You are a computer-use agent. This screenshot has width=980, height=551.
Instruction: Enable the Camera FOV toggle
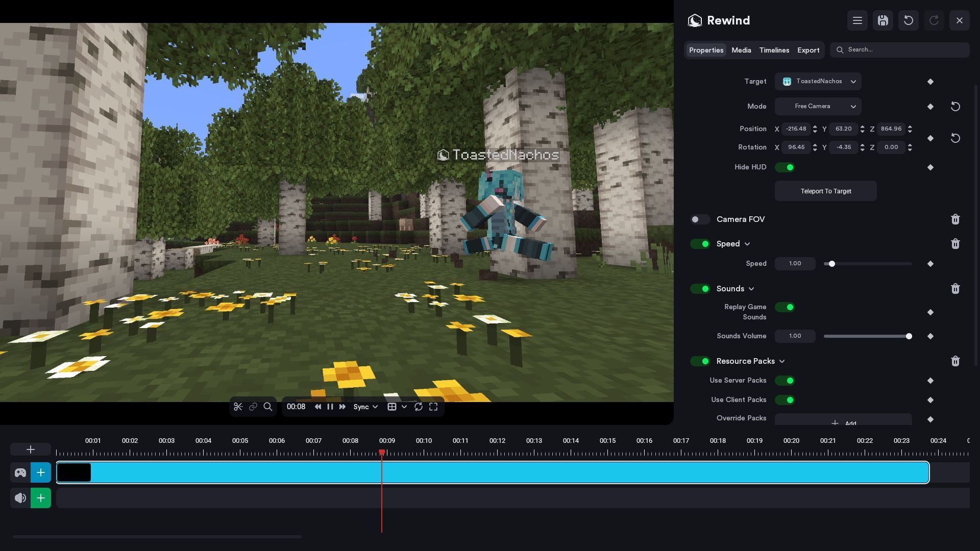tap(700, 219)
